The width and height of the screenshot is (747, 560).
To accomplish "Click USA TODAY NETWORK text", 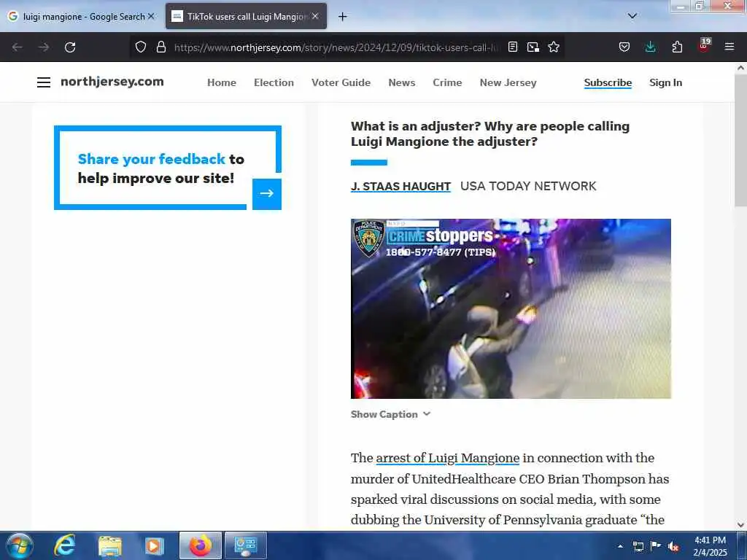I will (x=528, y=186).
